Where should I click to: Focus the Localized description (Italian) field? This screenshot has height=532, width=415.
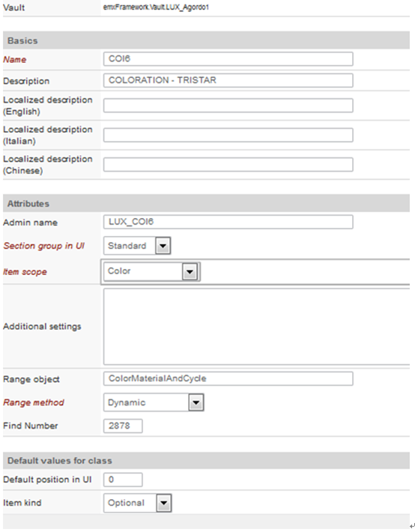(228, 135)
